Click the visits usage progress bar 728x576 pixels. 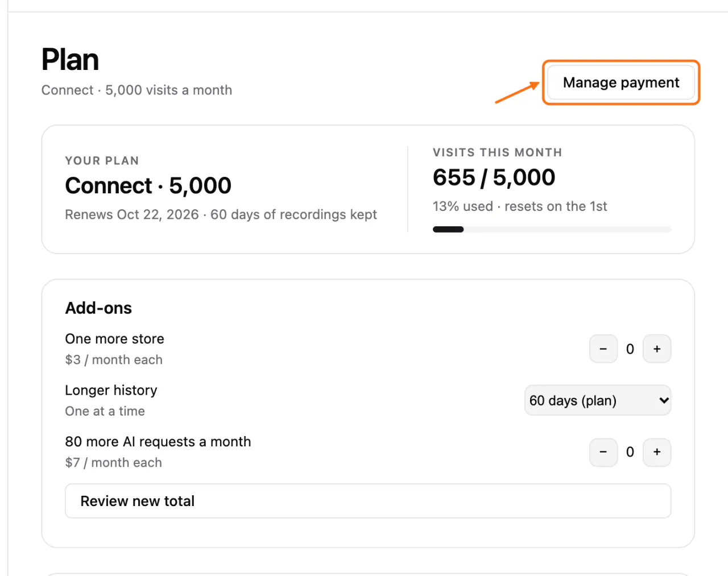click(552, 230)
